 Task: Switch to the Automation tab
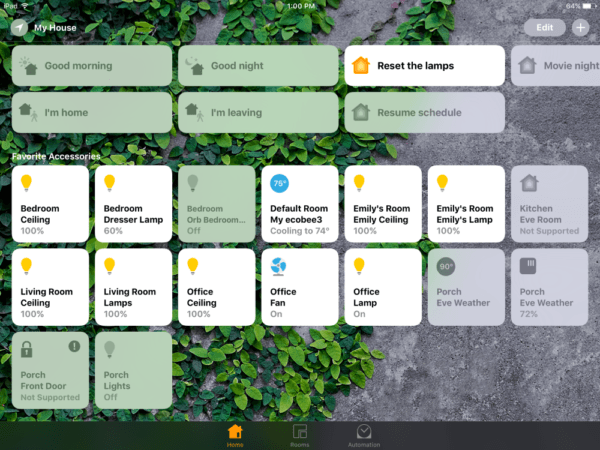(364, 435)
